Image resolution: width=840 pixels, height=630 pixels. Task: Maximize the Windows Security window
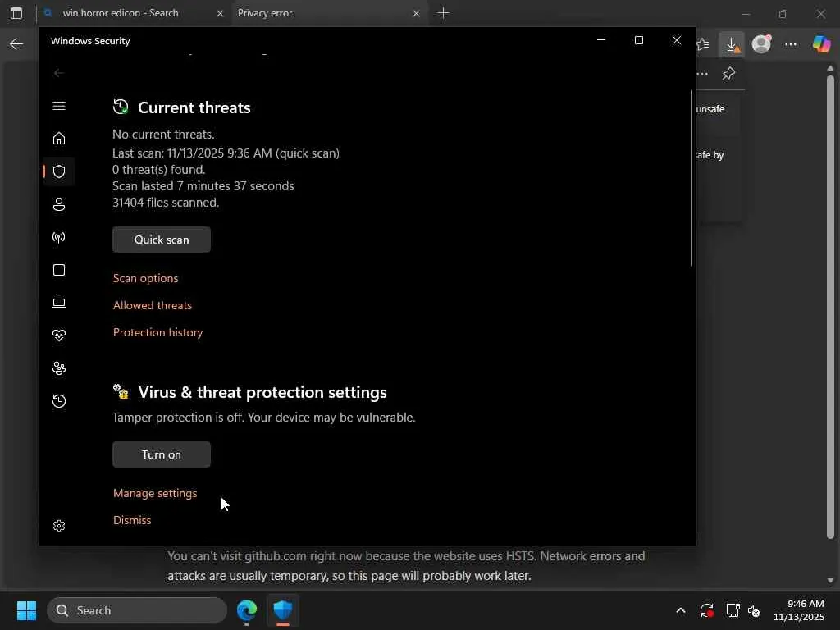coord(638,41)
